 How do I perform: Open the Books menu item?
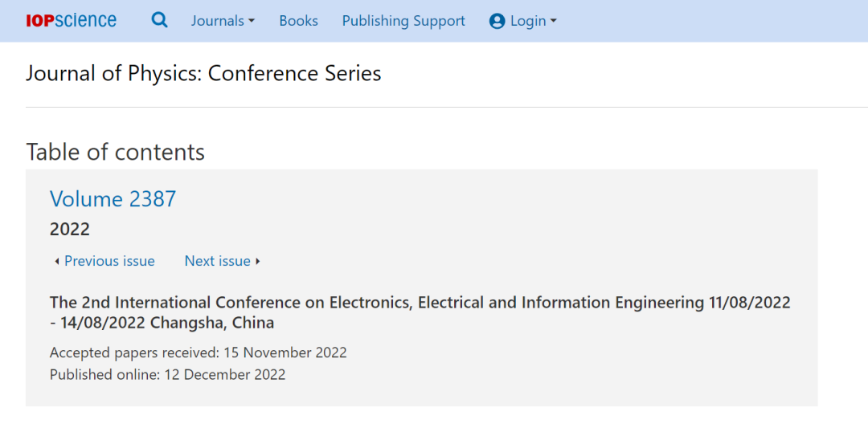click(x=298, y=21)
